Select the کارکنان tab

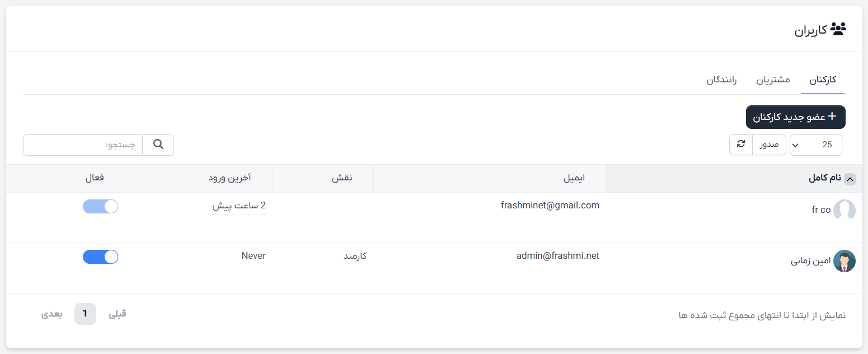point(823,80)
